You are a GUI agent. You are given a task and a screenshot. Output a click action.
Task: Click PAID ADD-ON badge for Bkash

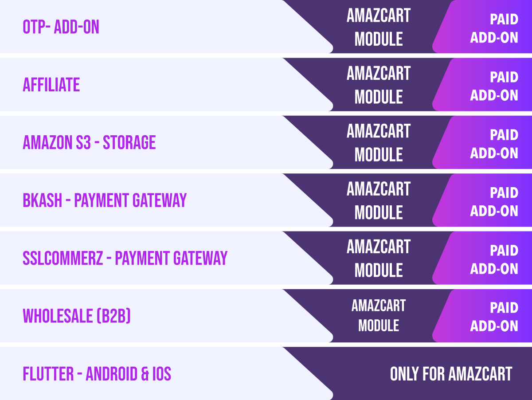(x=494, y=202)
